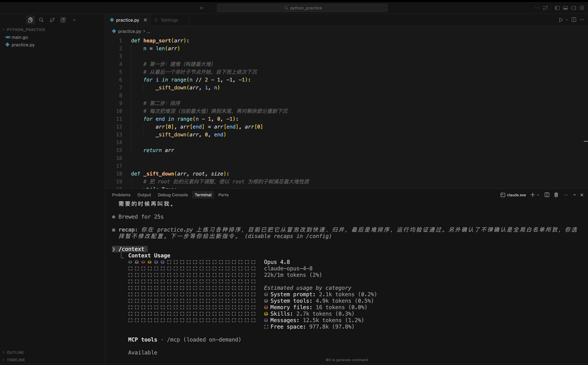Click 'Free space: 977.8k' usage line

(309, 327)
